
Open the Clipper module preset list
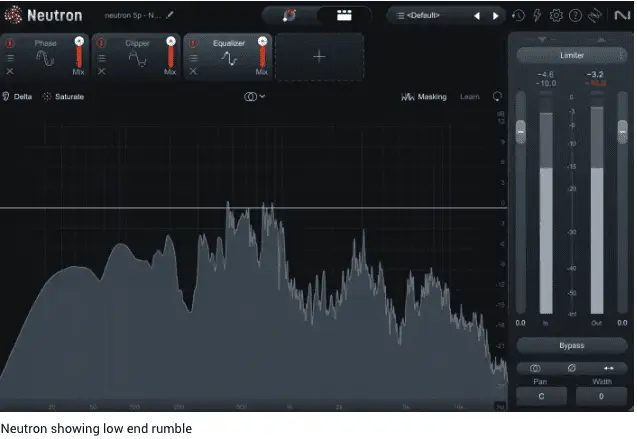pyautogui.click(x=101, y=58)
